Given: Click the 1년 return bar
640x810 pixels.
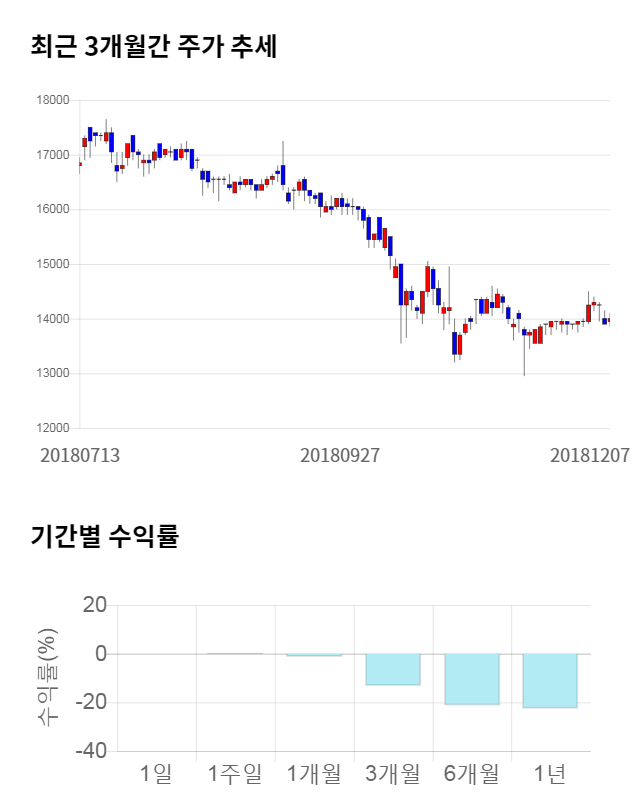Looking at the screenshot, I should tap(550, 680).
